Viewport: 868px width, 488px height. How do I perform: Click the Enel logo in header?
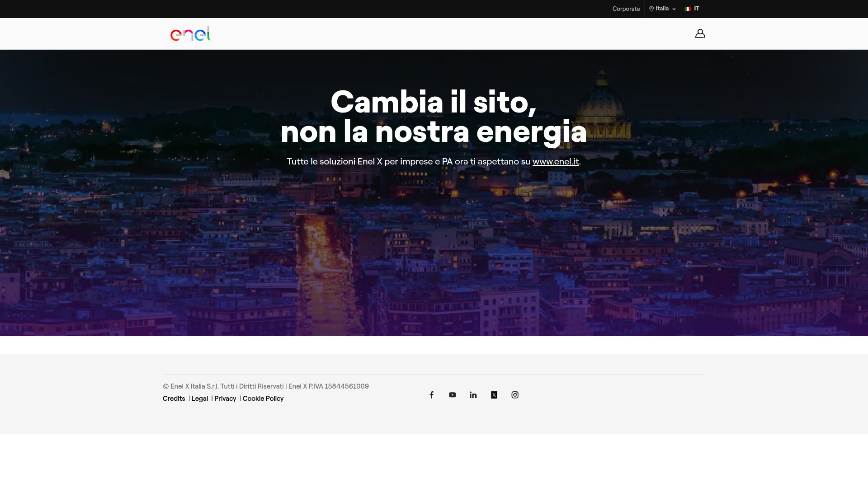click(190, 34)
